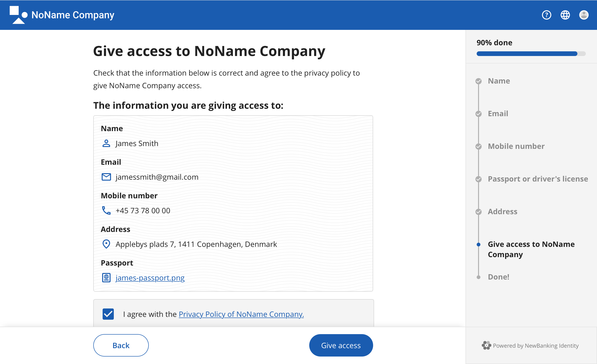Click the location pin icon by address

click(x=106, y=244)
